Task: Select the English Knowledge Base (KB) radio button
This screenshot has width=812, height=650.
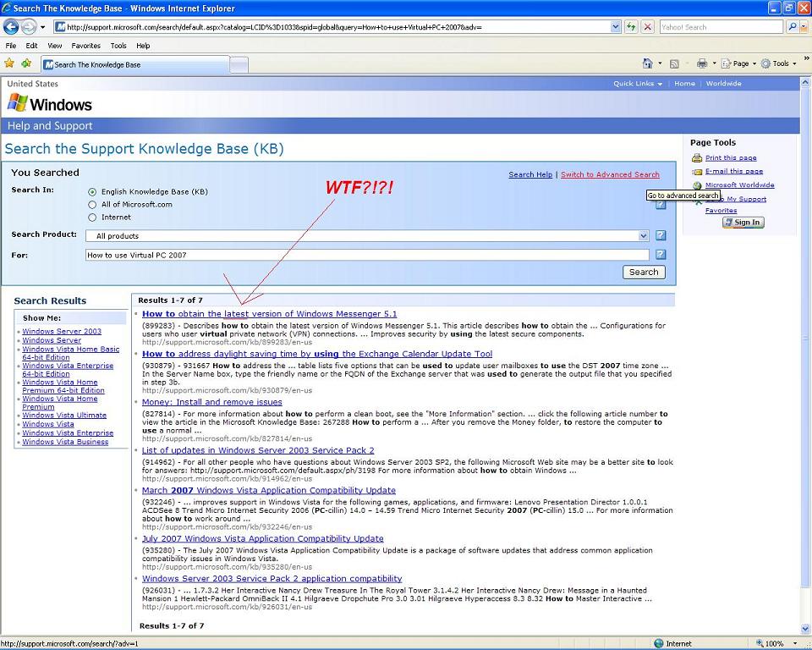Action: [92, 192]
